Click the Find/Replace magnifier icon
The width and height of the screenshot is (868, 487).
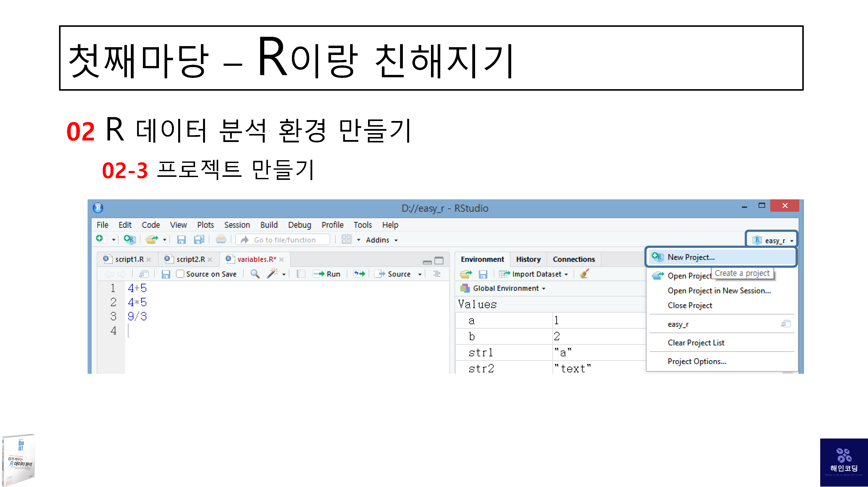255,274
